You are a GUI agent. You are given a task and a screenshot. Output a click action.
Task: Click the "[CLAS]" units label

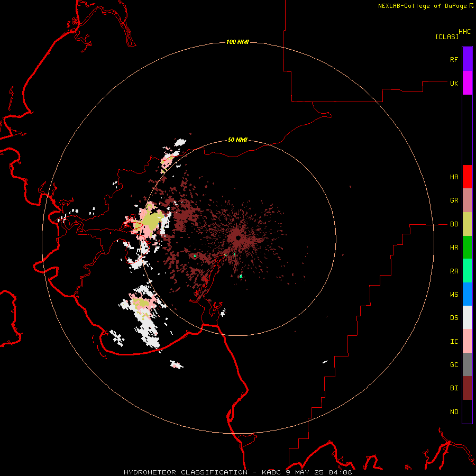coord(447,36)
